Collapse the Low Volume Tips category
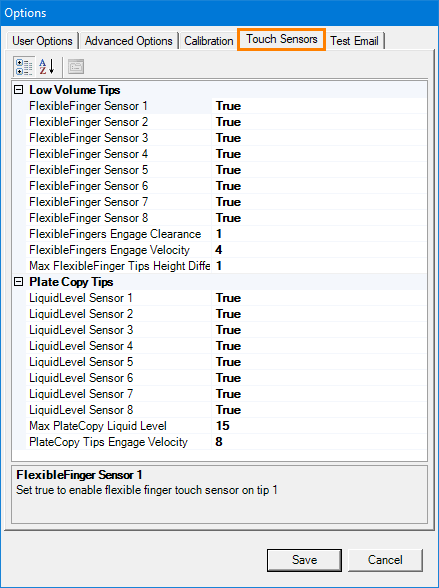This screenshot has width=439, height=588. pyautogui.click(x=18, y=90)
